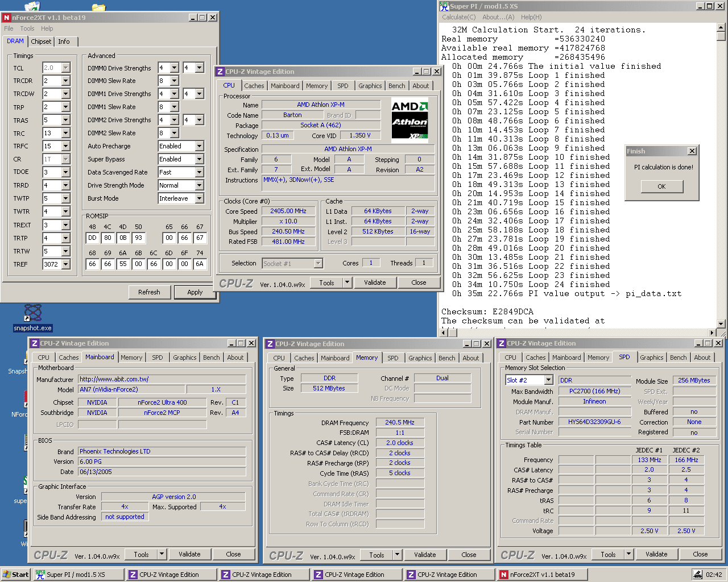The image size is (728, 582).
Task: Click Apply in nForce2XT
Action: [x=195, y=292]
